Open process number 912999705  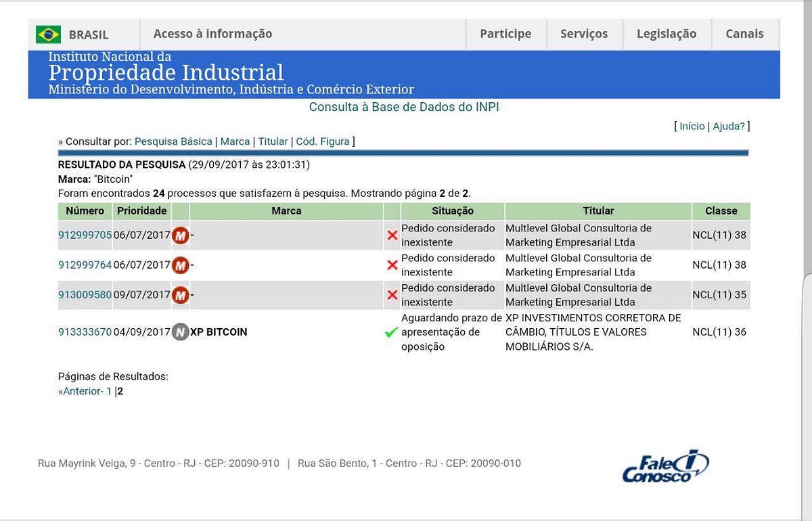coord(85,235)
